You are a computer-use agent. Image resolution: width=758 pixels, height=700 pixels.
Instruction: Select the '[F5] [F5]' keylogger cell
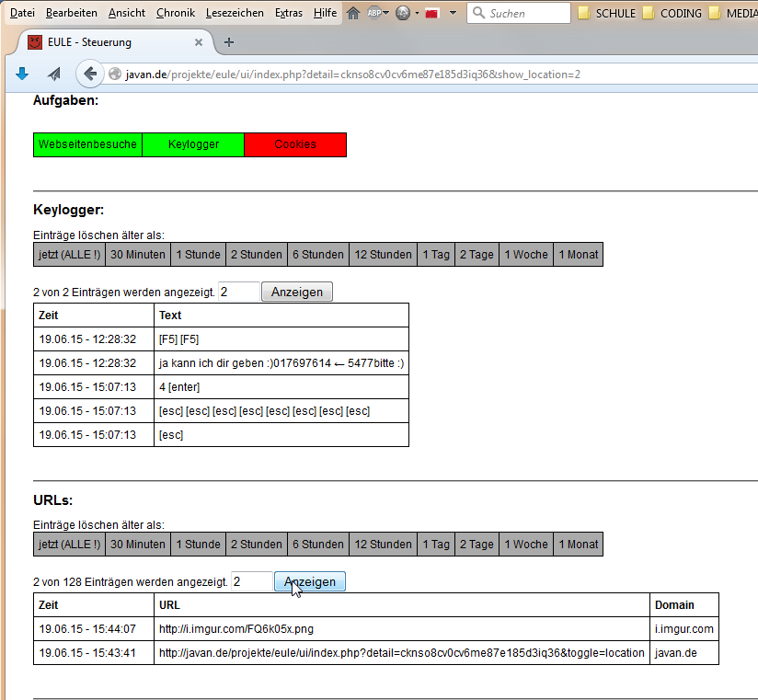[281, 339]
